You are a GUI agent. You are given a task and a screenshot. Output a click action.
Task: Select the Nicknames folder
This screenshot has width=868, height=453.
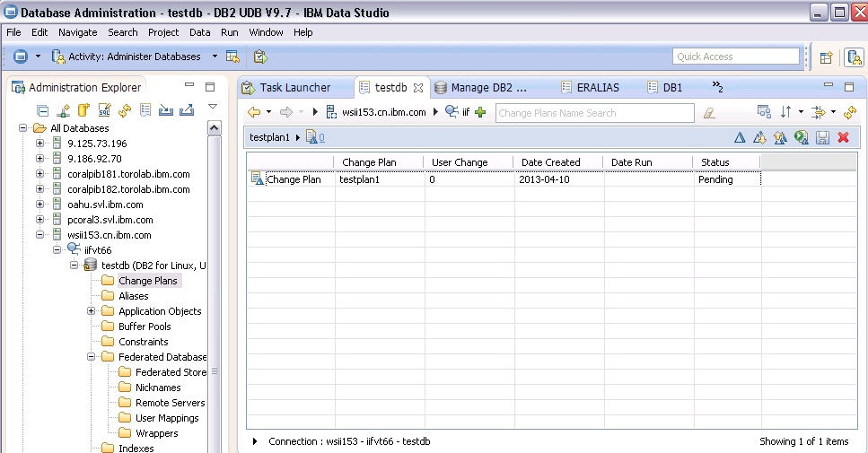(158, 388)
